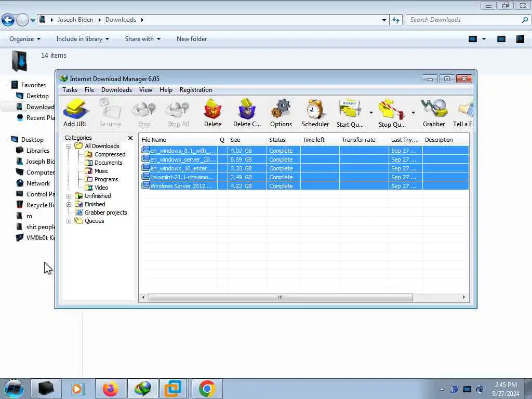Click the Explorer Back navigation button
Screen dimensions: 532x399
pyautogui.click(x=8, y=20)
